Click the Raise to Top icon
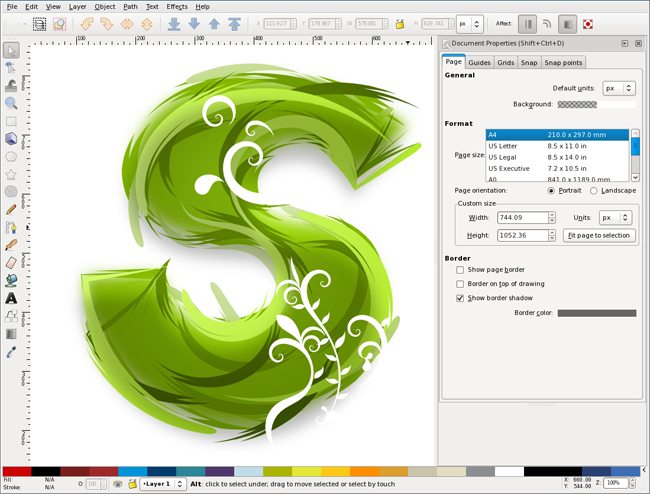The height and width of the screenshot is (494, 650). point(234,24)
